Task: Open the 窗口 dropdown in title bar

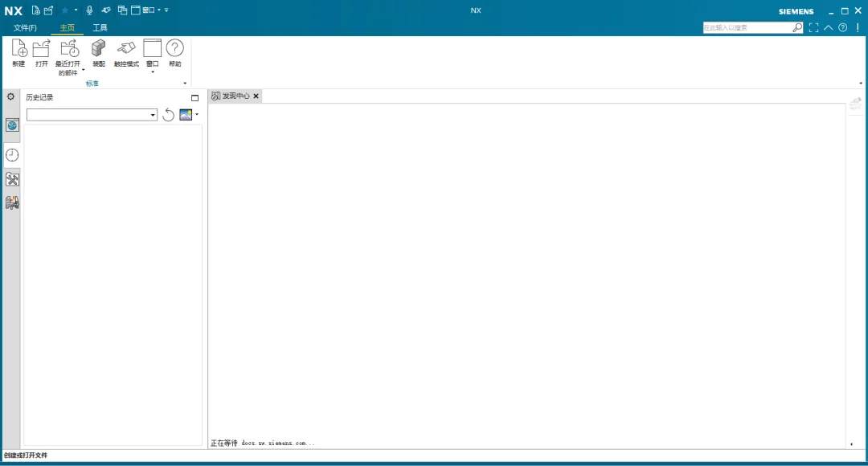Action: [146, 10]
